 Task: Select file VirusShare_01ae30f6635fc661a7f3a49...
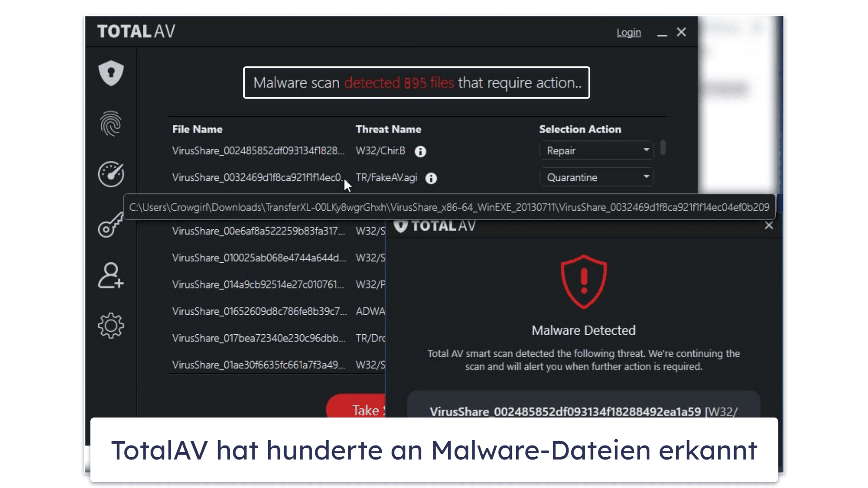pos(258,365)
